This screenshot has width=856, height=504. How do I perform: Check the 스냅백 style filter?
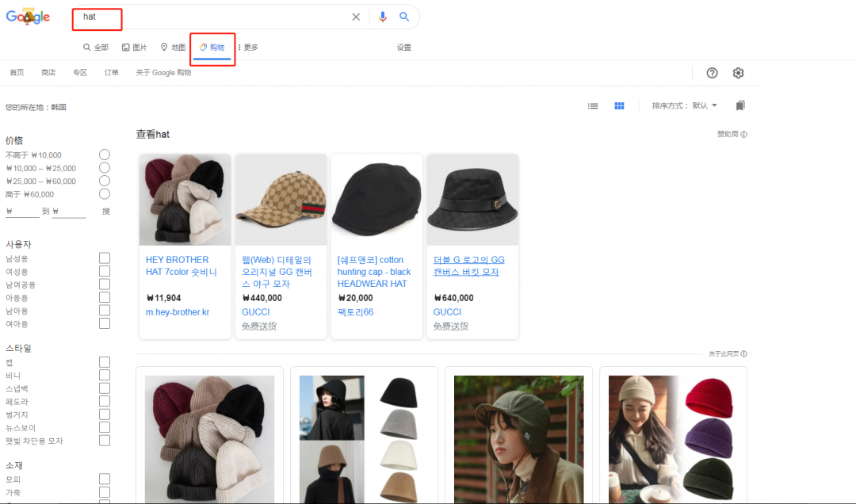click(105, 388)
